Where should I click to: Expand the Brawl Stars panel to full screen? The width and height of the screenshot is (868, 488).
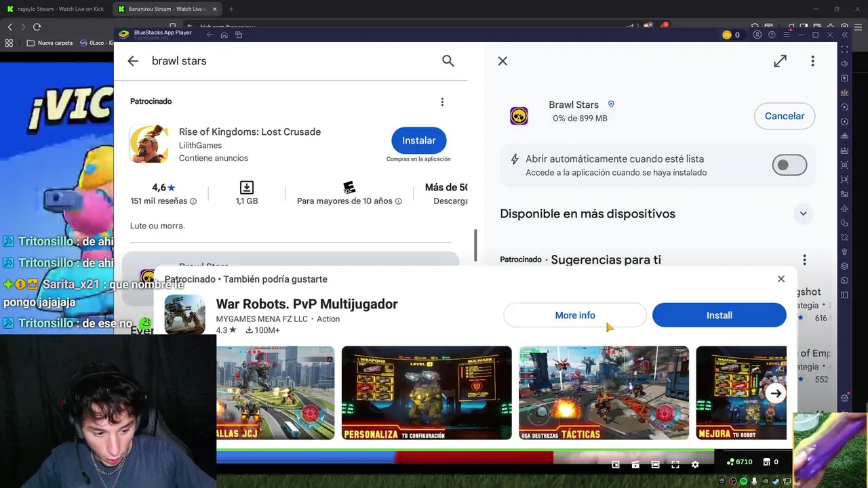coord(780,61)
